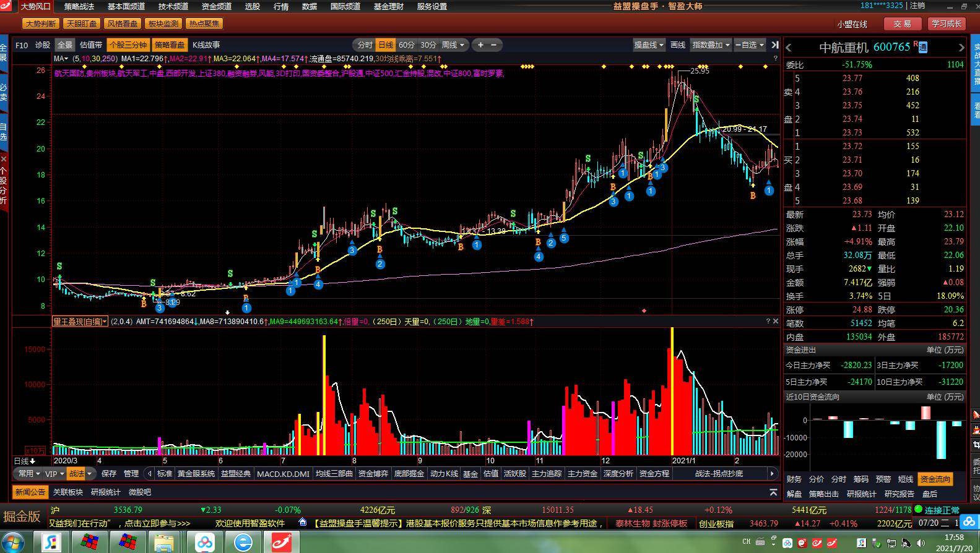Zoom in chart with plus icon

coord(480,45)
